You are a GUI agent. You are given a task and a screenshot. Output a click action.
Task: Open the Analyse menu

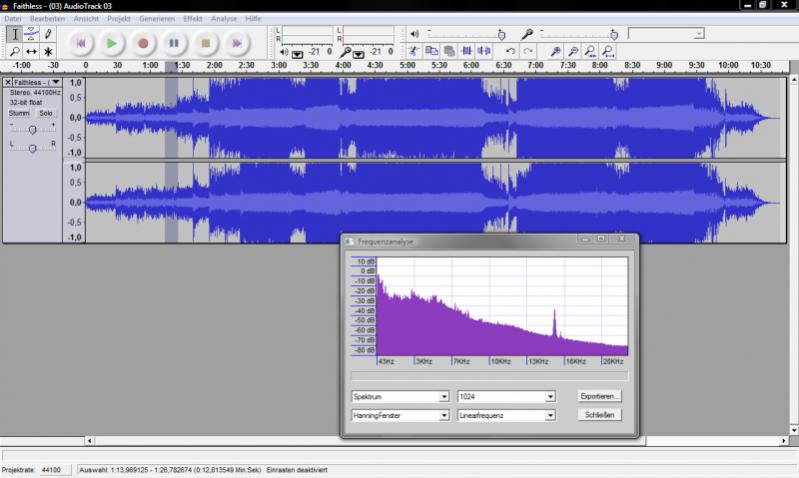(x=224, y=18)
